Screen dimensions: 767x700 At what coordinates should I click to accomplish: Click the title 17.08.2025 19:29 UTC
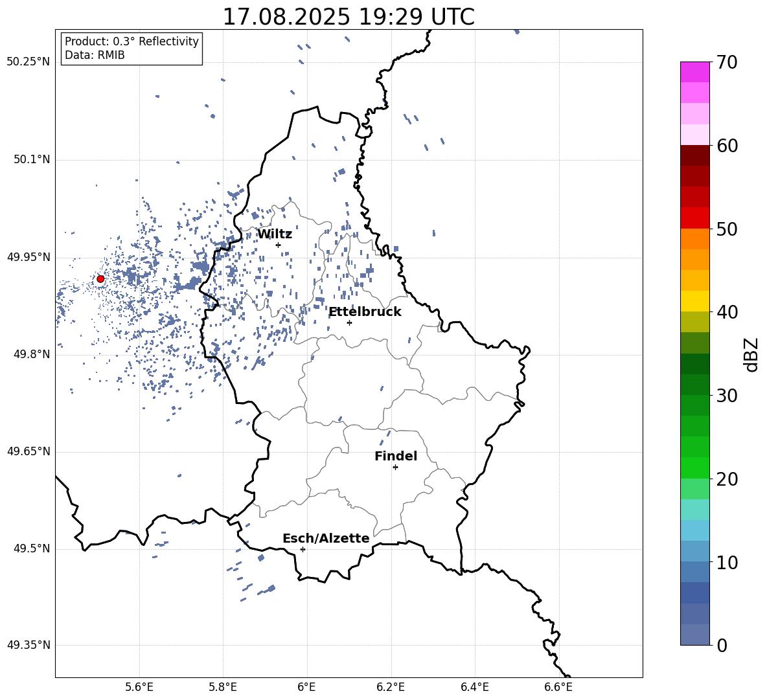349,17
